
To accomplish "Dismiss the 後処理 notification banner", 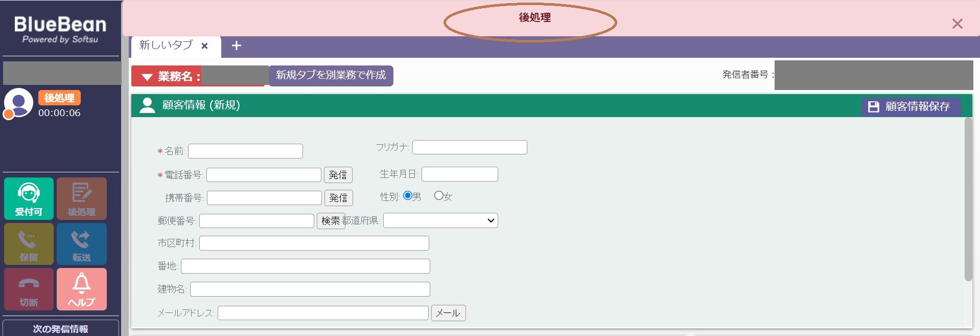I will pyautogui.click(x=957, y=24).
